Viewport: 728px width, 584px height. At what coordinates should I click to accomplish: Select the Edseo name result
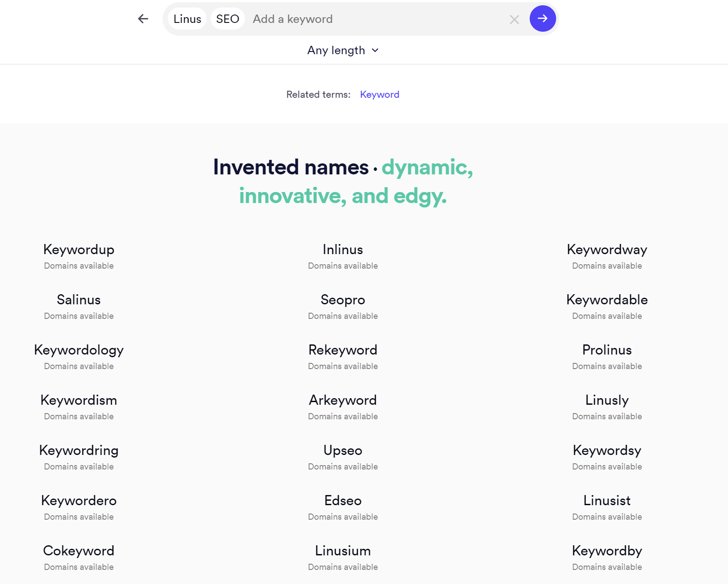pyautogui.click(x=343, y=501)
